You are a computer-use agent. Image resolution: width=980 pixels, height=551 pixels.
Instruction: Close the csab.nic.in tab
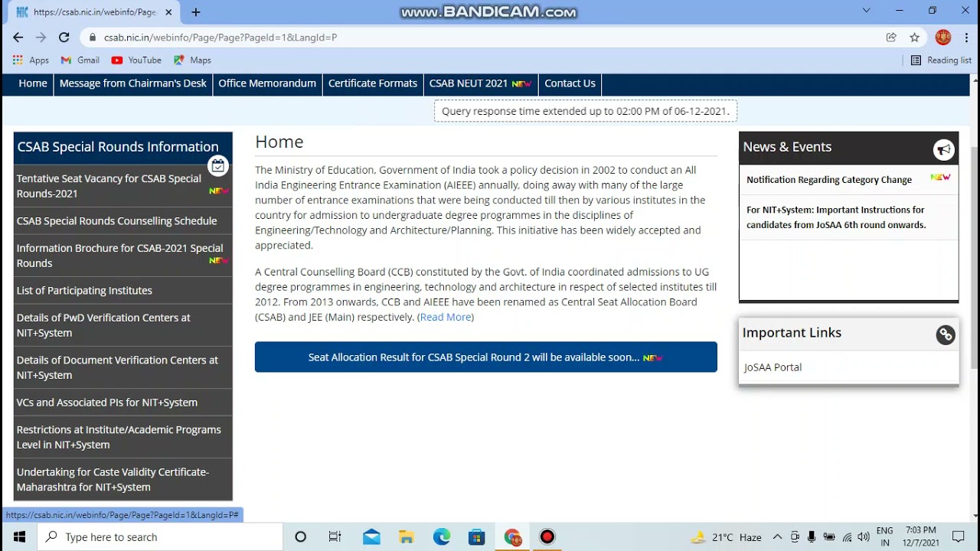pyautogui.click(x=168, y=12)
